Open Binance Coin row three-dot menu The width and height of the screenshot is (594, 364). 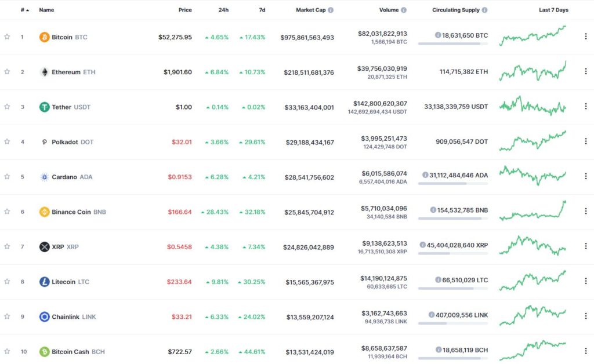[586, 211]
